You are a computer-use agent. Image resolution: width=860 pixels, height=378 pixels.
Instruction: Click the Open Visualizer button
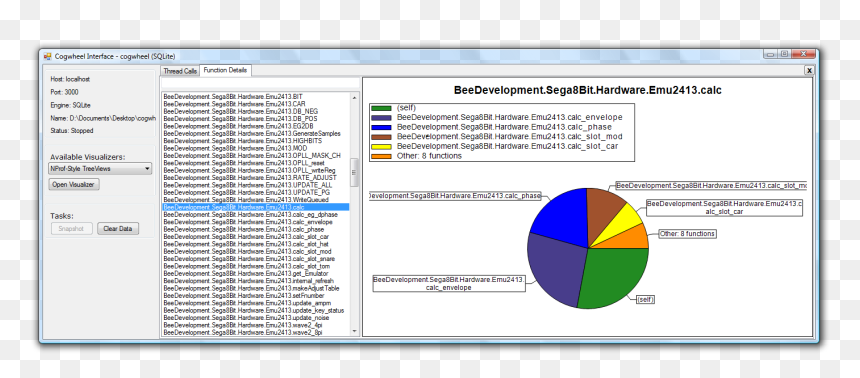coord(74,185)
